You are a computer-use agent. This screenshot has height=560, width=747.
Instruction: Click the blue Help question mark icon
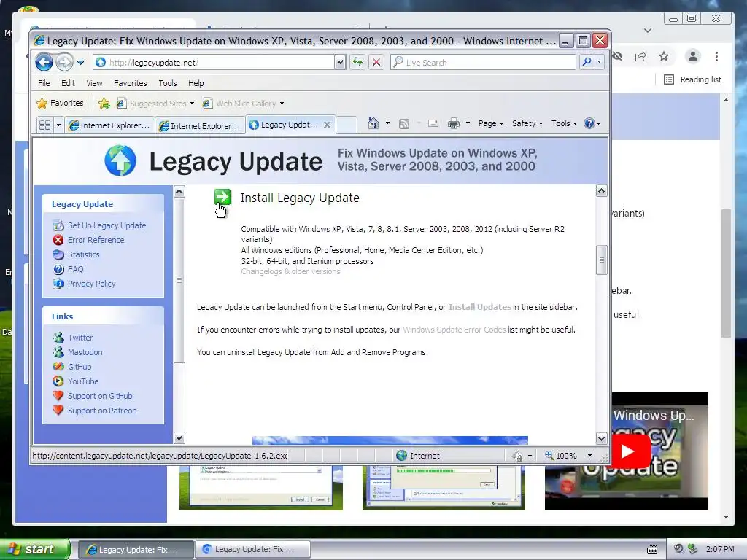point(589,123)
